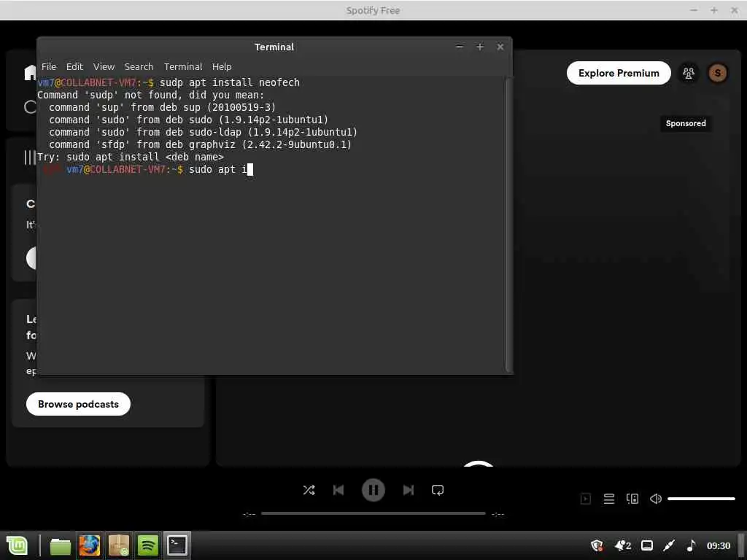The image size is (747, 560).
Task: Open the S profile avatar menu
Action: [718, 73]
